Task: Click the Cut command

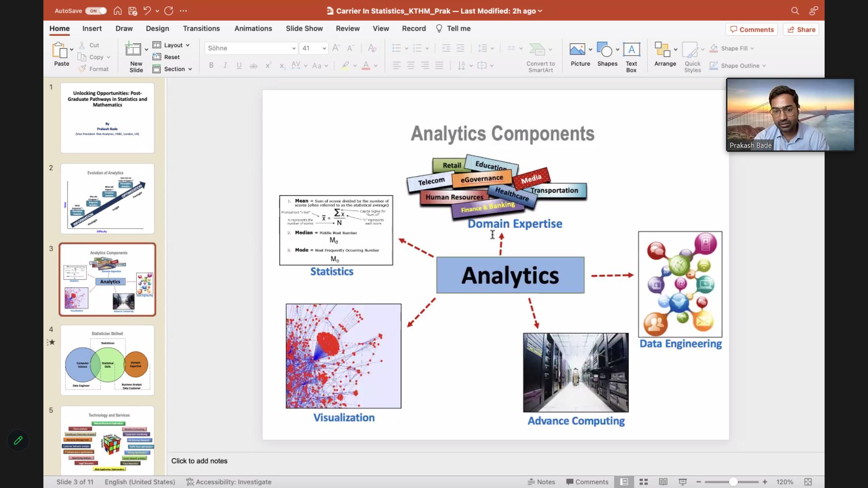Action: pyautogui.click(x=89, y=45)
